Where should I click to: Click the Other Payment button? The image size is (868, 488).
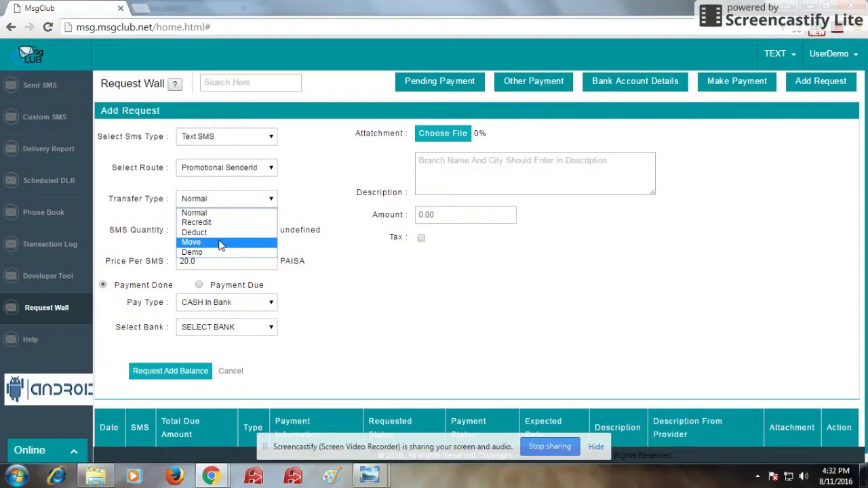534,81
